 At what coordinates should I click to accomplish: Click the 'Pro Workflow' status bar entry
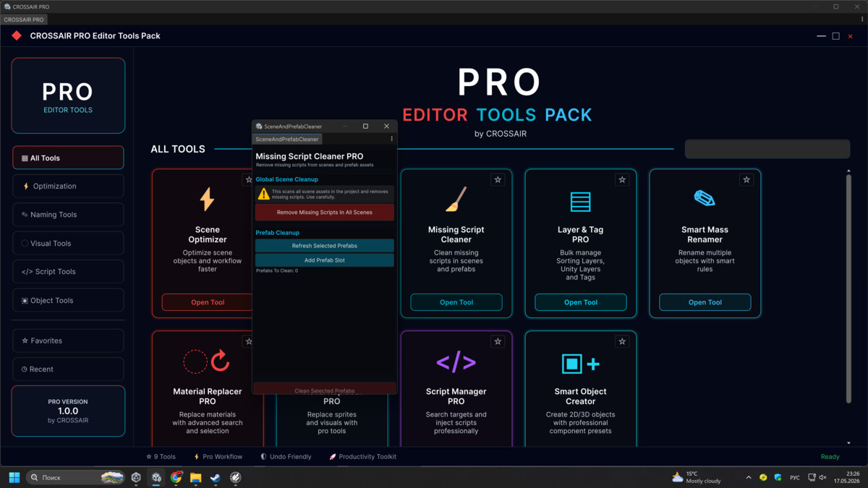pos(218,457)
